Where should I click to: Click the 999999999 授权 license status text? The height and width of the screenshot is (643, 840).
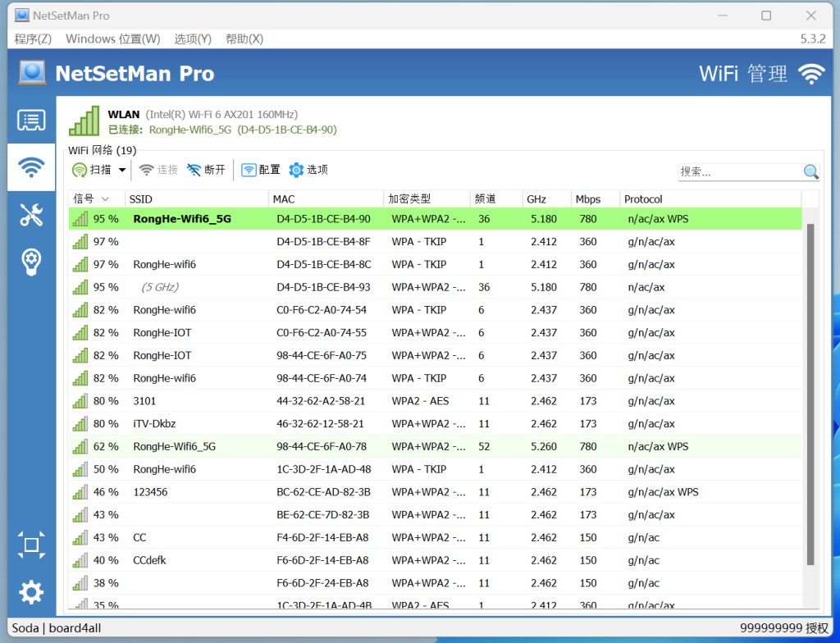click(x=784, y=627)
